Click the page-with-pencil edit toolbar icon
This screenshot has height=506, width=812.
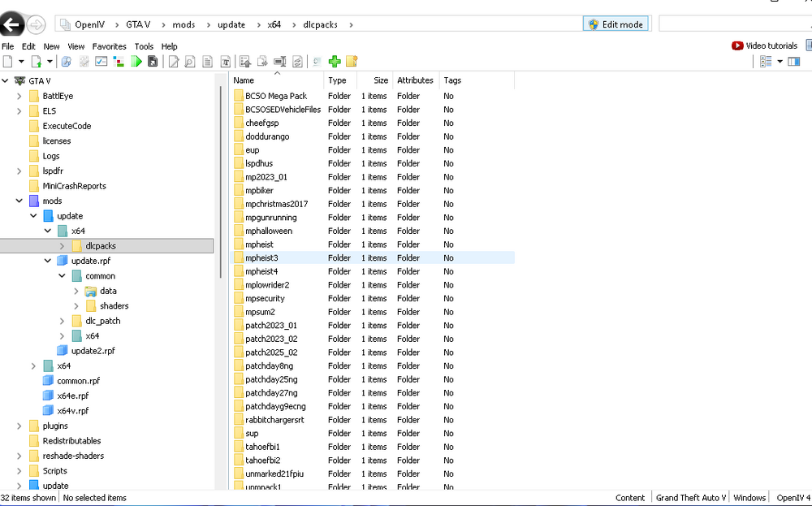pyautogui.click(x=174, y=62)
